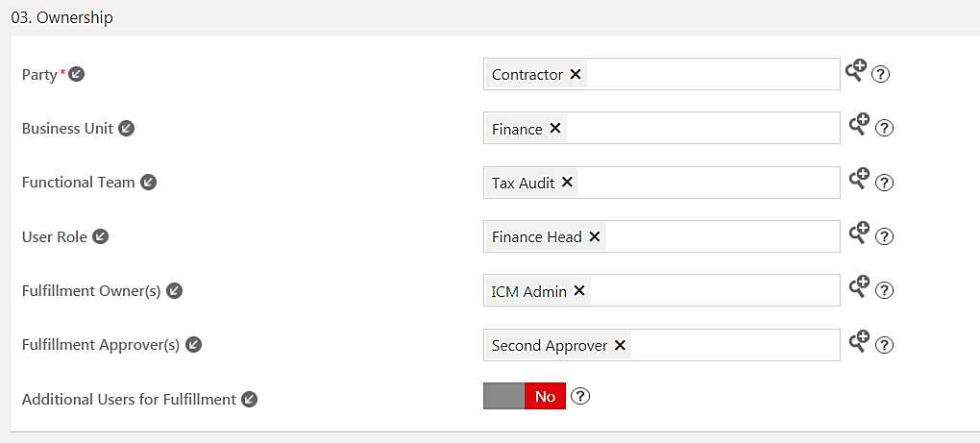Remove the Finance Head user role tag
This screenshot has width=980, height=443.
[595, 236]
